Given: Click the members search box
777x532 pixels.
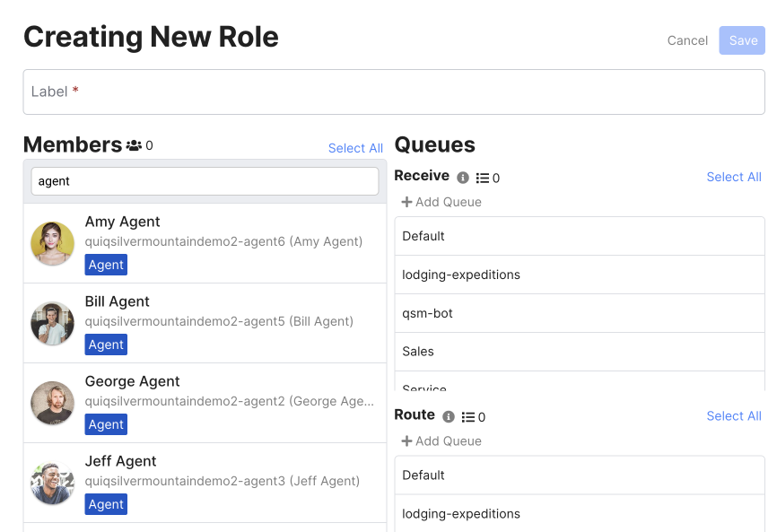Looking at the screenshot, I should pyautogui.click(x=205, y=181).
